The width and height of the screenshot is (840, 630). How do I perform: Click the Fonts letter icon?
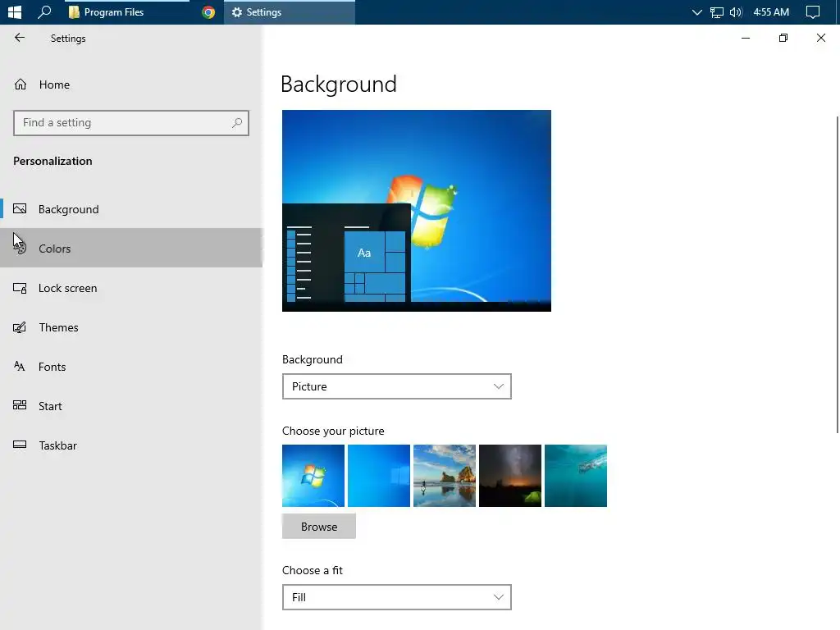pos(20,367)
